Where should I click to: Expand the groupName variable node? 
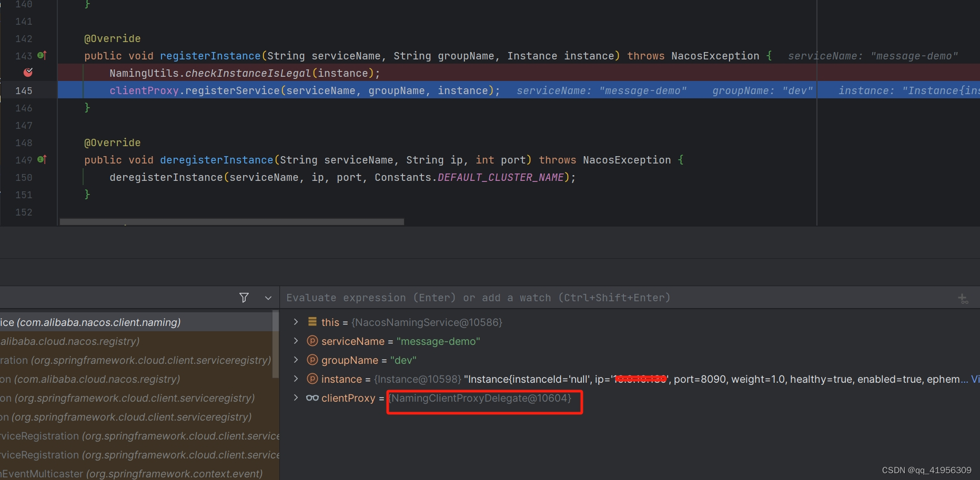click(x=296, y=360)
